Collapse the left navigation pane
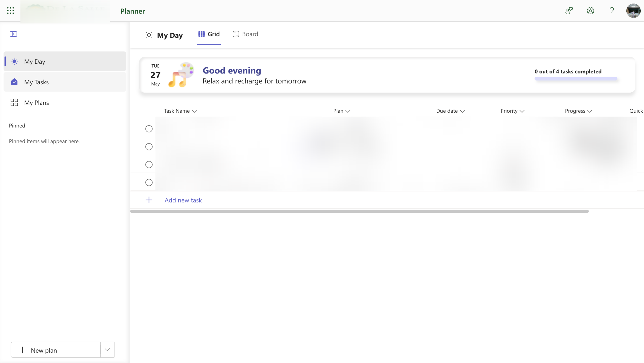 (x=13, y=34)
